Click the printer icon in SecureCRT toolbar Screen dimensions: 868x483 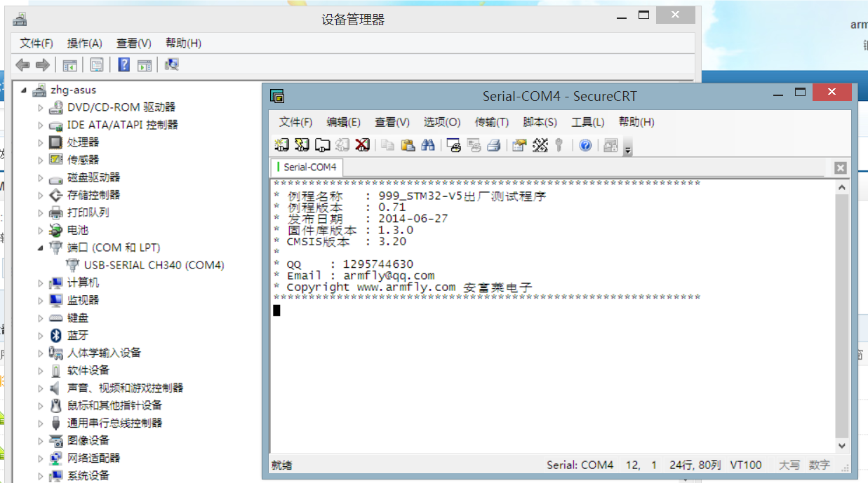click(x=494, y=145)
